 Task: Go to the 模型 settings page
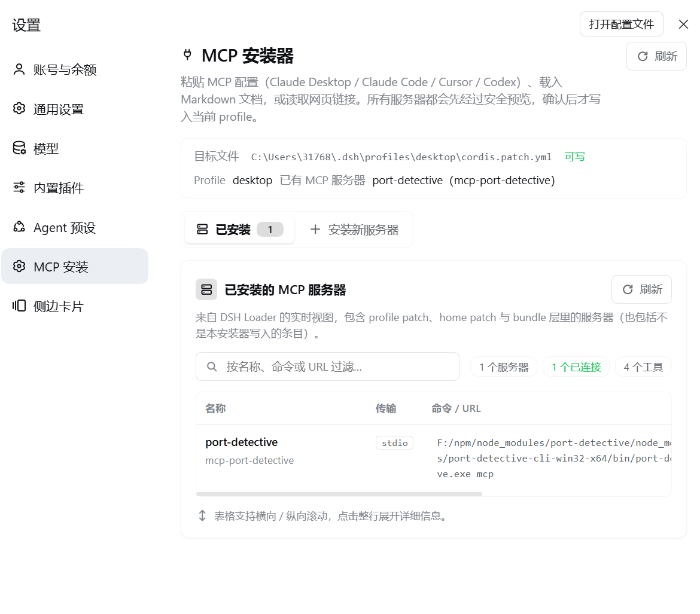(x=75, y=148)
